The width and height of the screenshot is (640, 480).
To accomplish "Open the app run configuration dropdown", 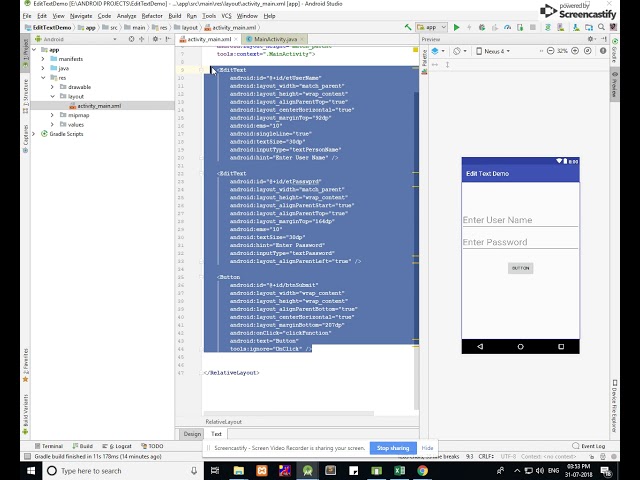I will 431,27.
